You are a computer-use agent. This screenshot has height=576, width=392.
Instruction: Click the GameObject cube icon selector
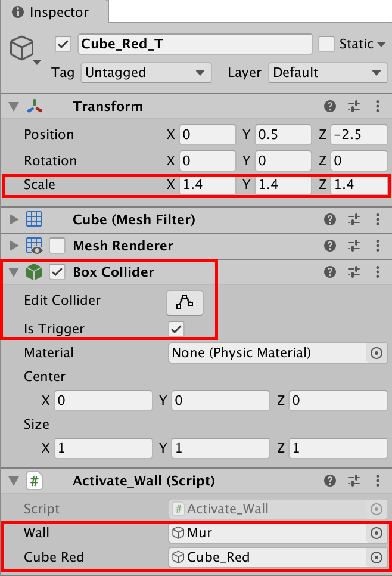point(24,50)
